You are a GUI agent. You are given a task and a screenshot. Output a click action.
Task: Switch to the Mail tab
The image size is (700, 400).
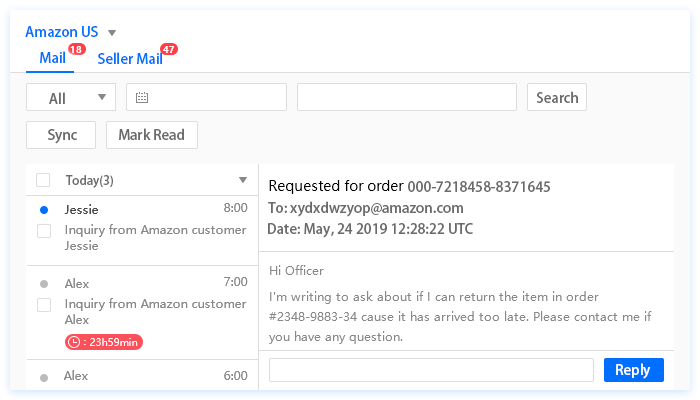coord(52,58)
